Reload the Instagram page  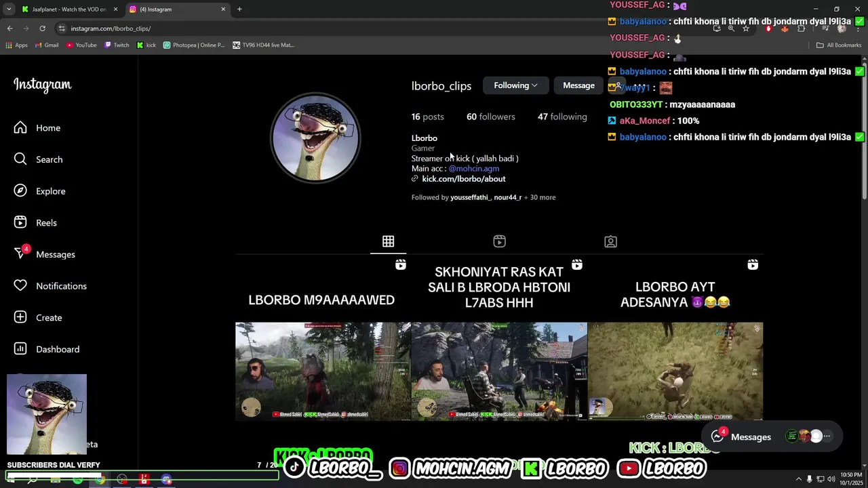click(42, 28)
